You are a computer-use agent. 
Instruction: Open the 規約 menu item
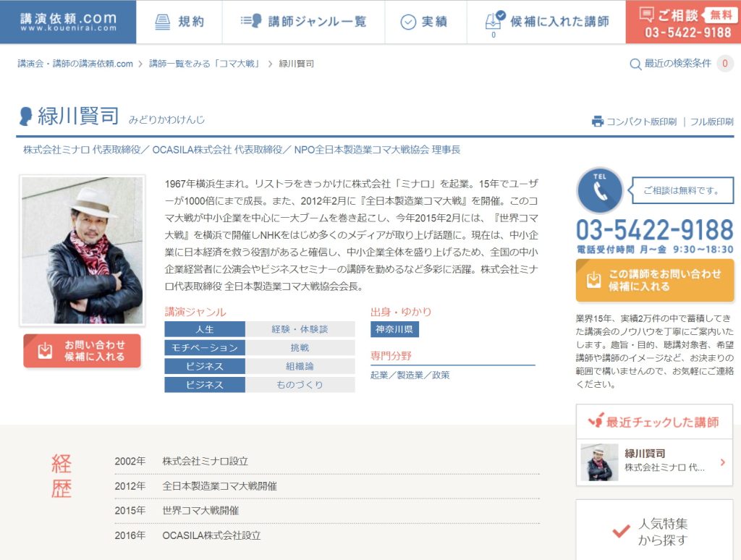[179, 22]
